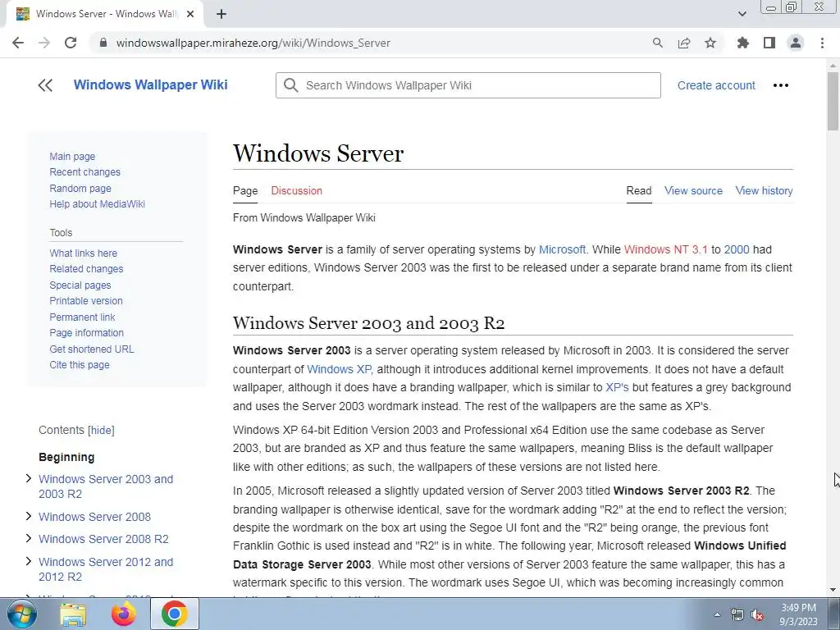Viewport: 840px width, 630px height.
Task: Share this page using the share icon
Action: coord(683,43)
